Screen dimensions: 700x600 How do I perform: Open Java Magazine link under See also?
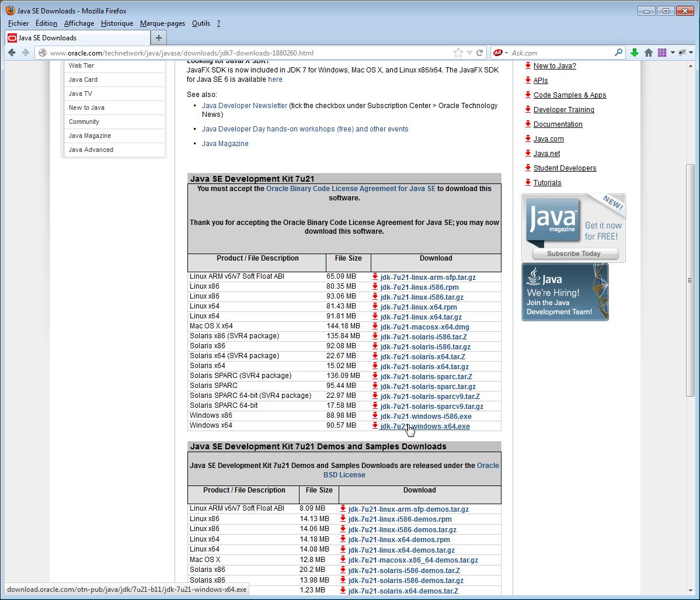tap(225, 143)
